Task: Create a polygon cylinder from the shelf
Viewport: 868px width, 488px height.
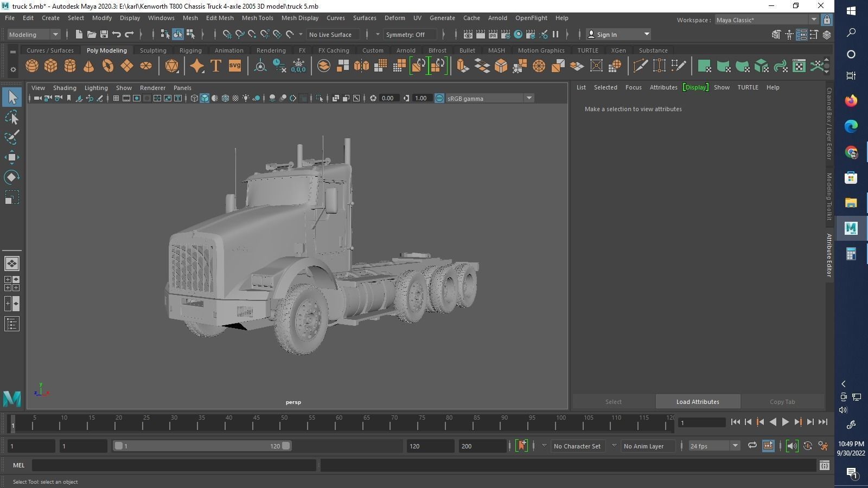Action: pos(70,66)
